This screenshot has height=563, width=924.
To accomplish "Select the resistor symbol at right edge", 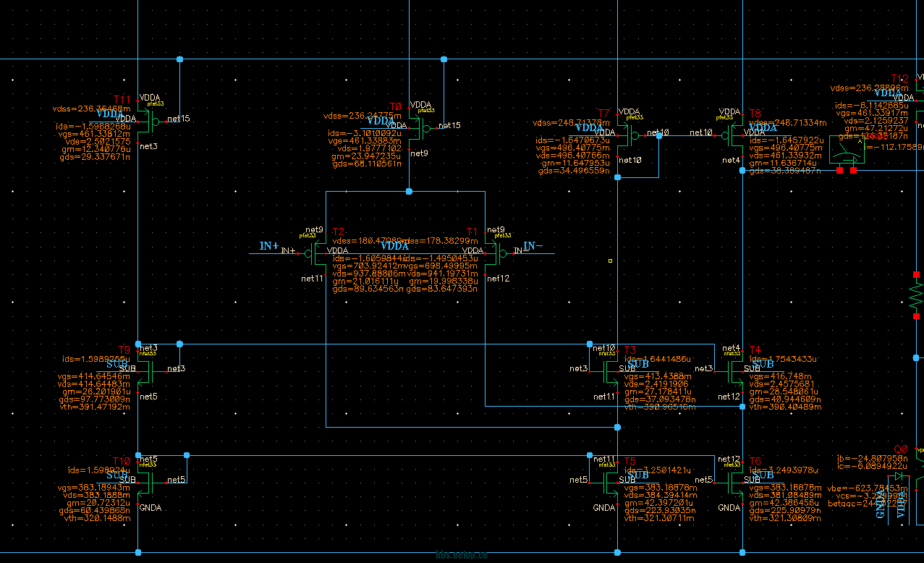I will pyautogui.click(x=917, y=295).
